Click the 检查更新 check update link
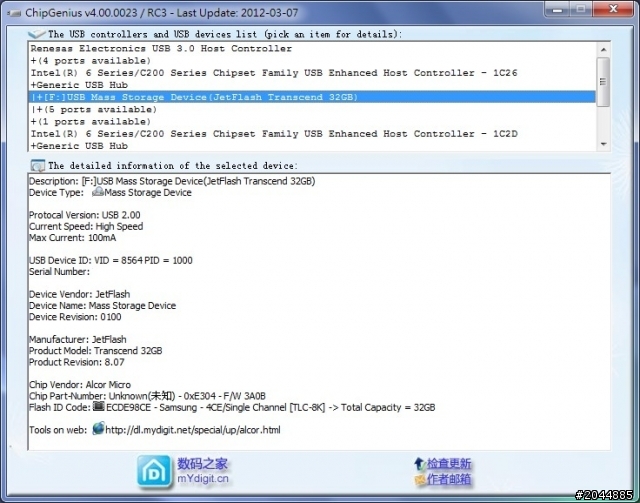Viewport: 640px width, 503px height. pos(449,464)
